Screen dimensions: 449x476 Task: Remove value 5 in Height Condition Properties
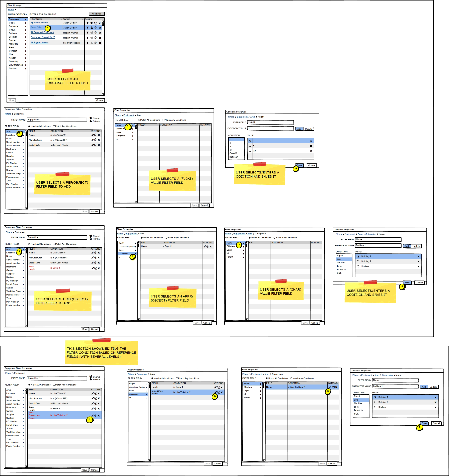pyautogui.click(x=311, y=146)
